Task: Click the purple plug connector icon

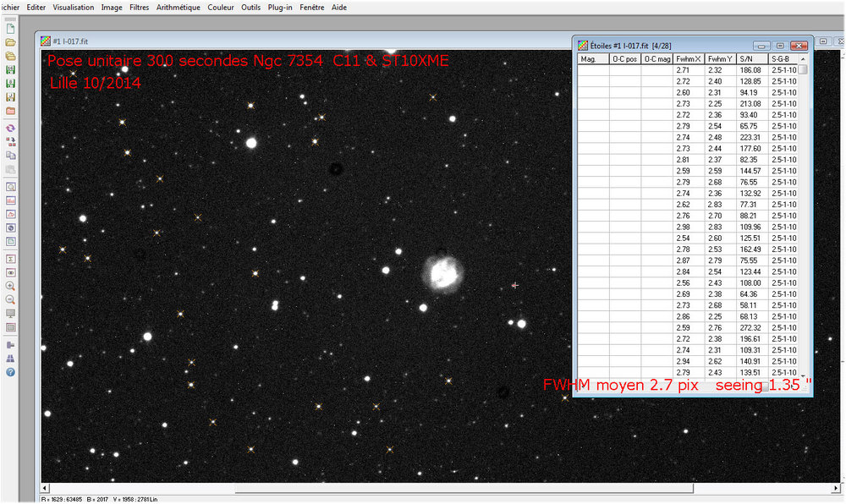Action: (x=10, y=345)
